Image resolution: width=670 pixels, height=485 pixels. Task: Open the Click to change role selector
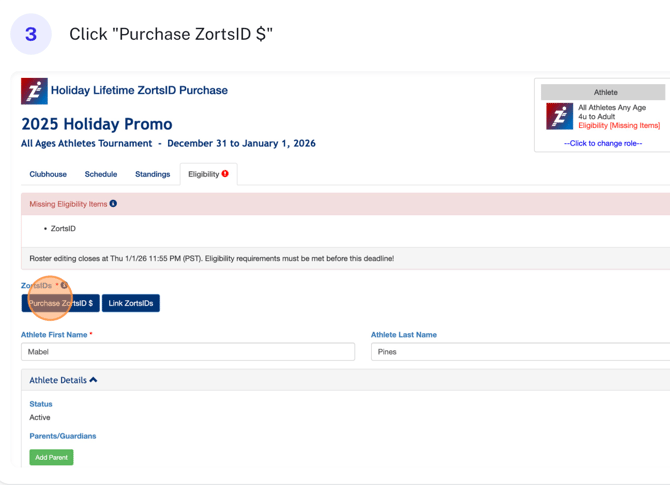point(603,143)
